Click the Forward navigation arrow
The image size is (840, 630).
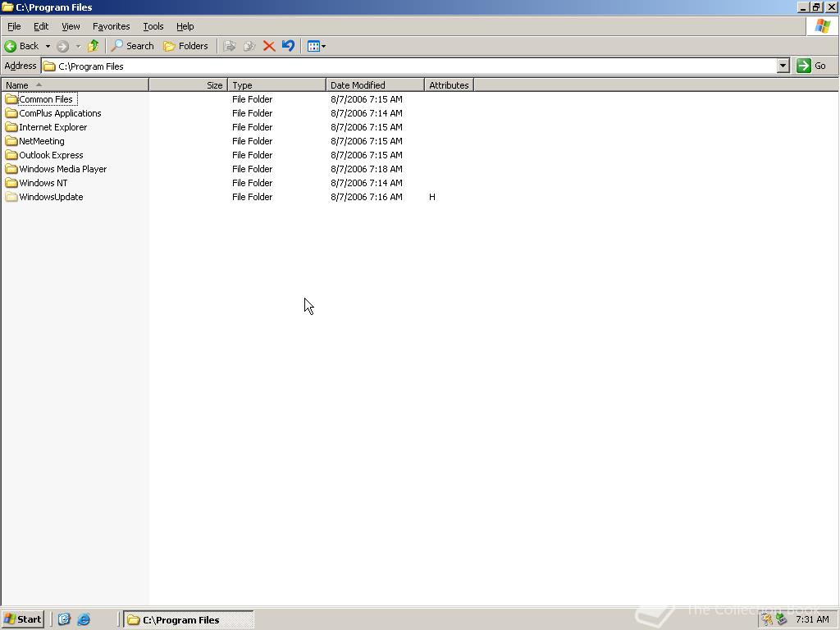tap(62, 46)
